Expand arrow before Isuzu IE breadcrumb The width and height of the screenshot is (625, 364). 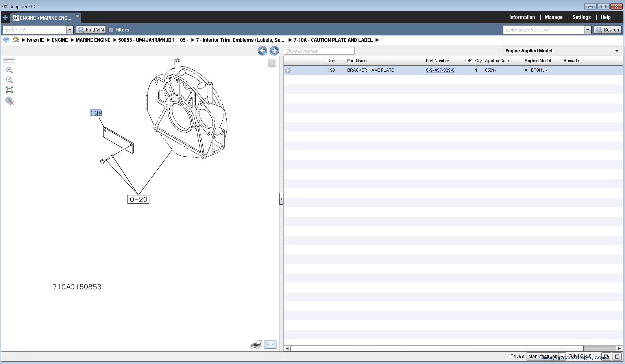click(x=24, y=40)
